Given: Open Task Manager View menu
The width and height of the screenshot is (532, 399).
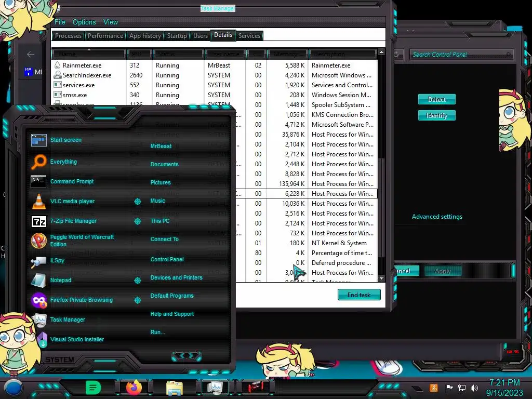Looking at the screenshot, I should point(111,22).
